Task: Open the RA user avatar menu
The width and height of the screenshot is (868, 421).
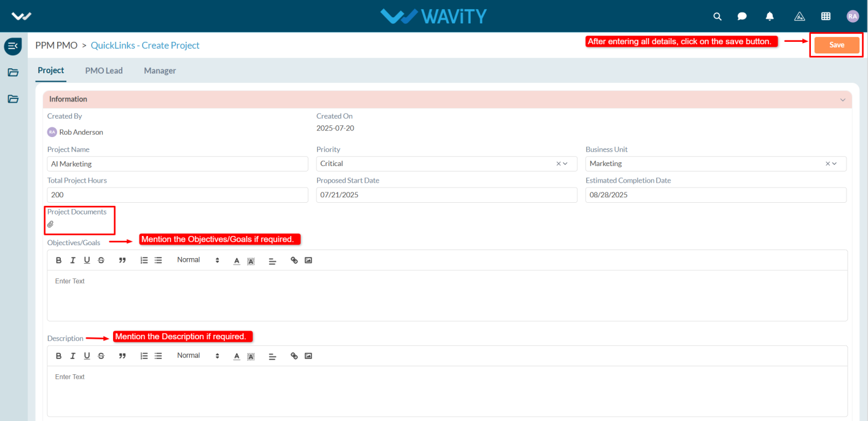Action: coord(853,17)
